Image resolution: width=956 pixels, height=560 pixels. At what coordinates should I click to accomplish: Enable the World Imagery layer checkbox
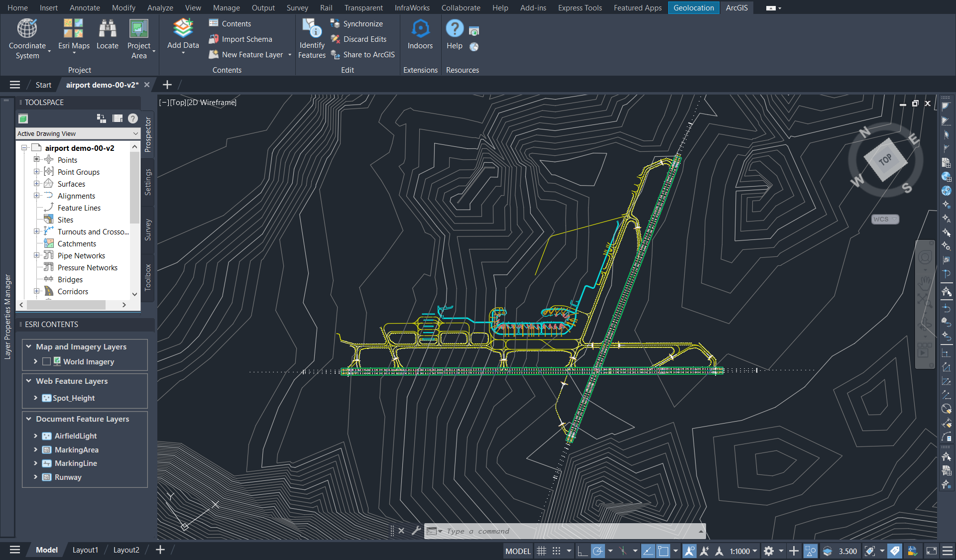pyautogui.click(x=47, y=362)
